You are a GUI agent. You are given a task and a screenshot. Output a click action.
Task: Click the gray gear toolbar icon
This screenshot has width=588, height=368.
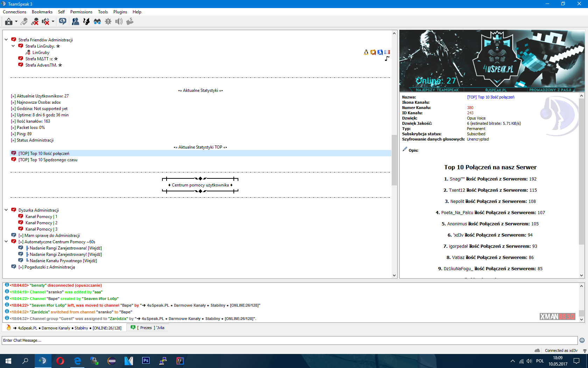pos(108,22)
